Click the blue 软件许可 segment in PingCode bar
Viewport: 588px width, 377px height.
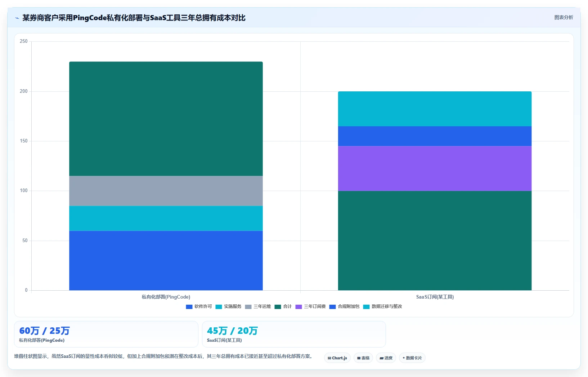click(166, 260)
